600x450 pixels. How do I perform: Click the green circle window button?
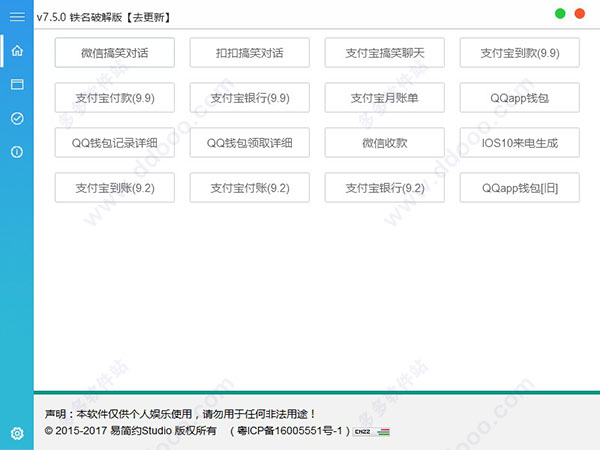(560, 13)
